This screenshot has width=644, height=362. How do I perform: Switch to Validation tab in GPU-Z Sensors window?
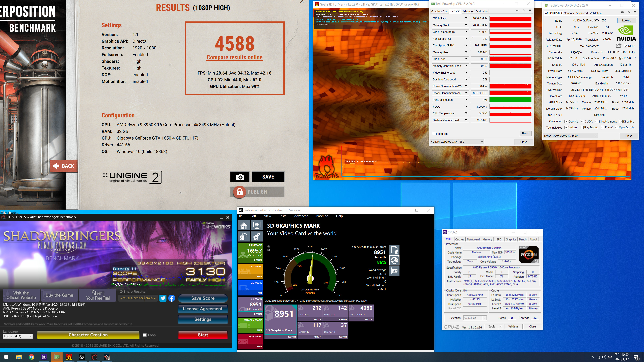(x=482, y=12)
